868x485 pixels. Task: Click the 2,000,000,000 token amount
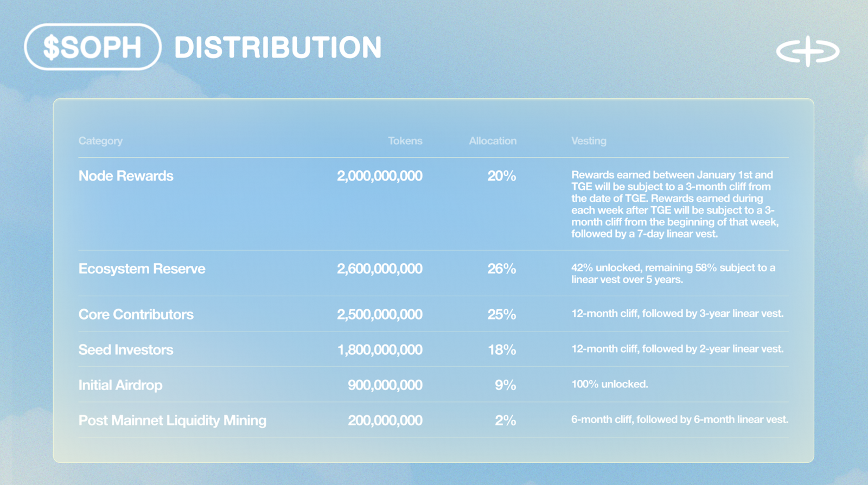tap(379, 176)
